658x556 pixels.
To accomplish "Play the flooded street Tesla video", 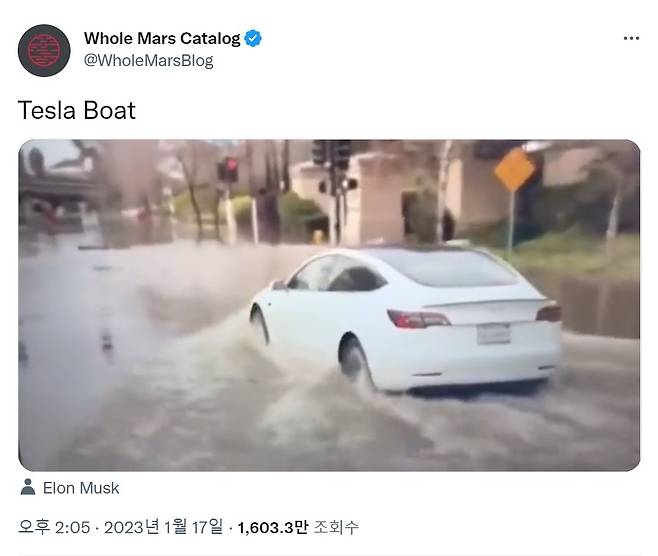I will [329, 305].
